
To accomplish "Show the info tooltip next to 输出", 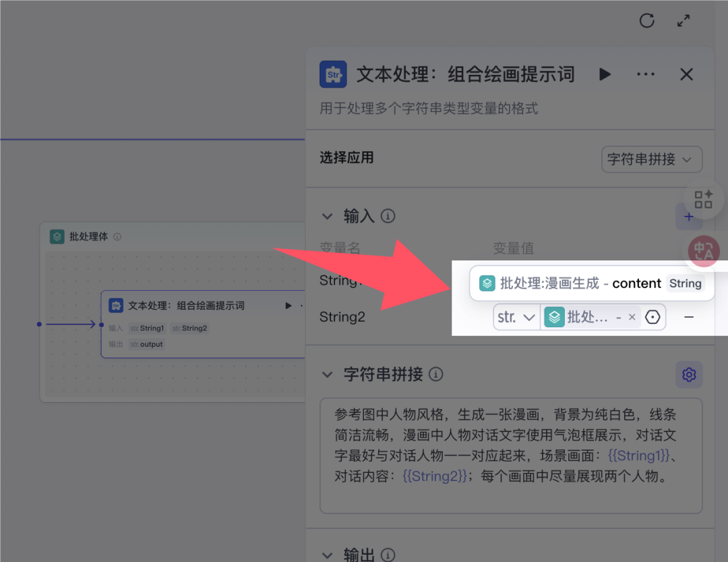I will point(388,555).
